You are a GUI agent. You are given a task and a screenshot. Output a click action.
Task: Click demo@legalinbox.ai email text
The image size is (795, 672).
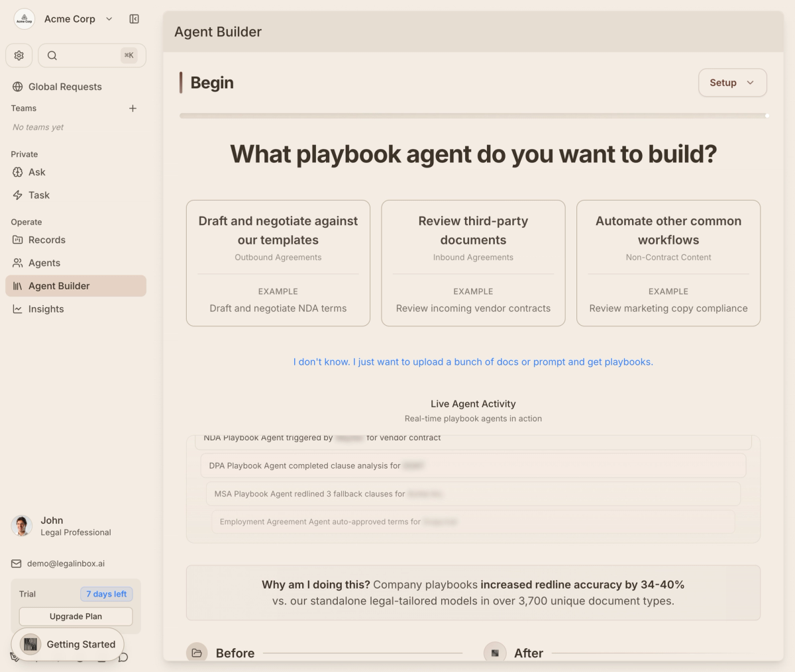[x=66, y=564]
